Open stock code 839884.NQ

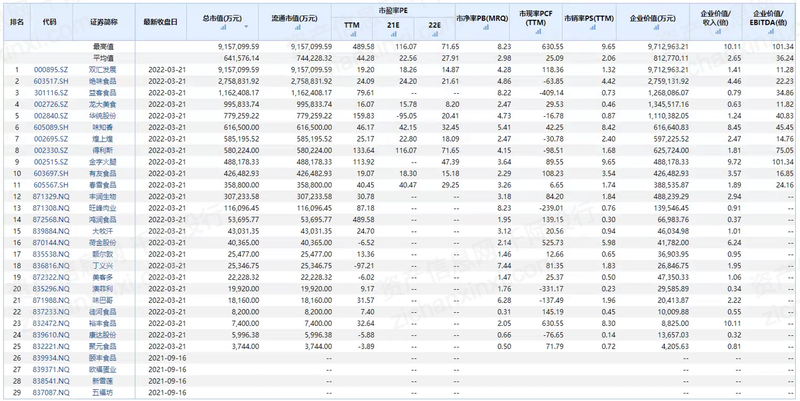click(x=51, y=231)
